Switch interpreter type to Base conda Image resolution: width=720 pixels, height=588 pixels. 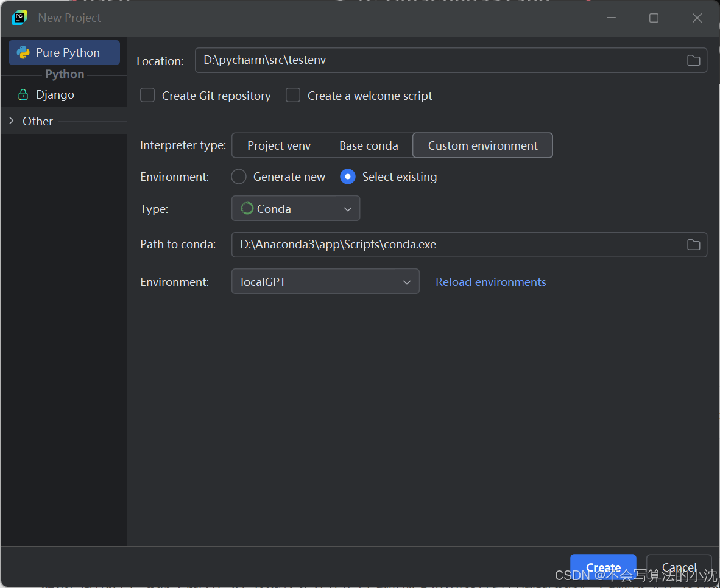pos(369,145)
